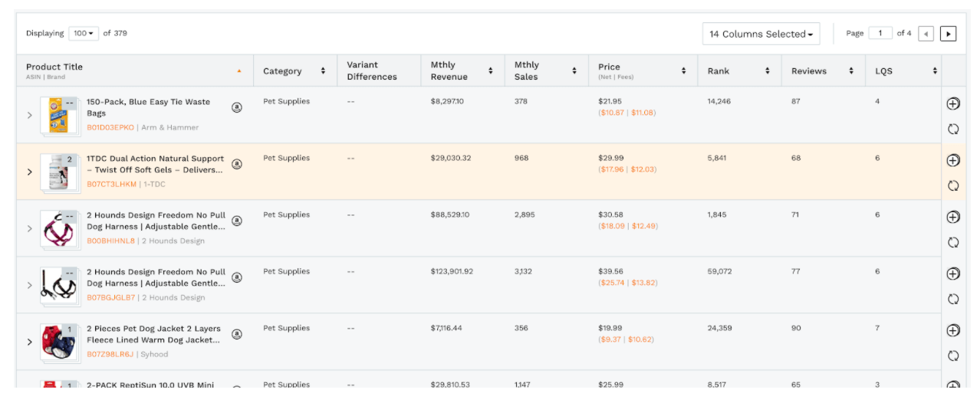Go to next page arrow
This screenshot has width=980, height=406.
tap(948, 34)
